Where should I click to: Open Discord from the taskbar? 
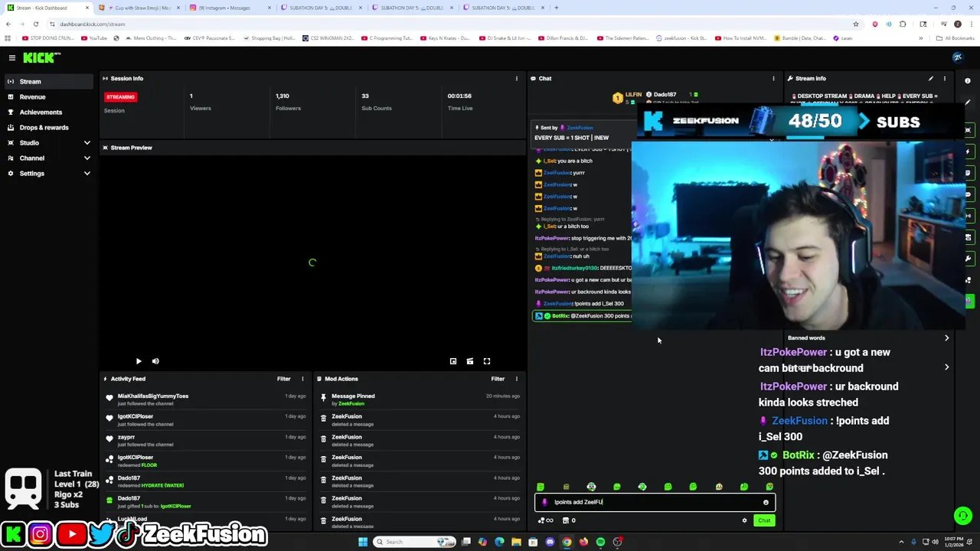coord(550,542)
